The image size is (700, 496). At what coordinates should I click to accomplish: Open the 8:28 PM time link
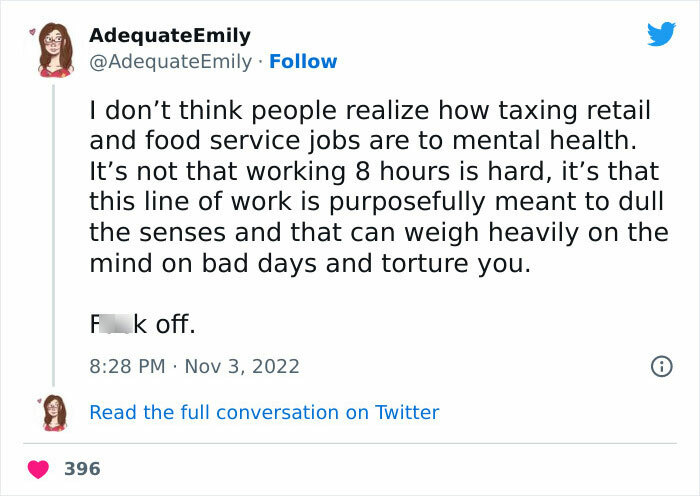pos(127,366)
